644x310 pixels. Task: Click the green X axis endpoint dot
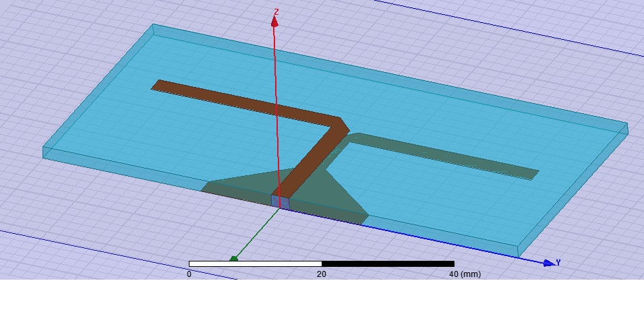(233, 259)
